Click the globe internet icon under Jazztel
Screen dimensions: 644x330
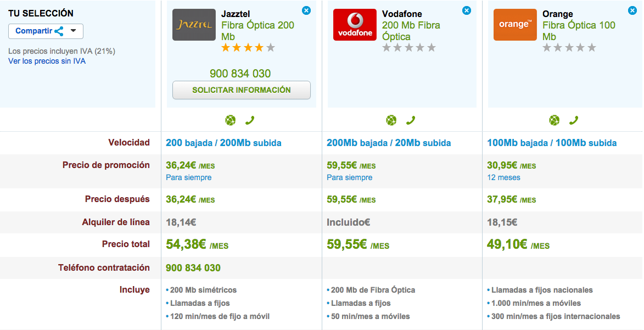click(x=231, y=120)
